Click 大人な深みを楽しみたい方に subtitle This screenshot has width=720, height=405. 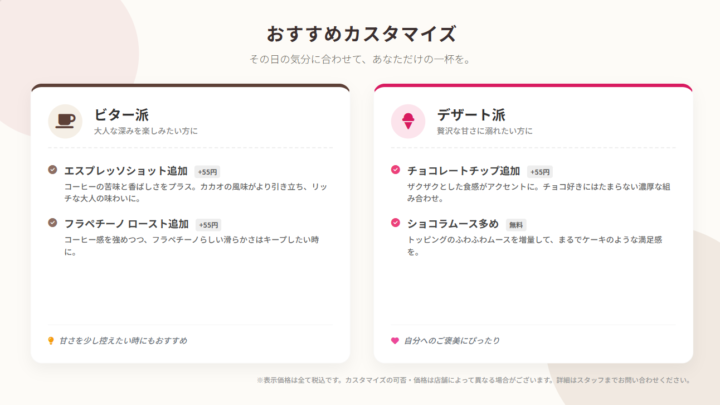tap(146, 131)
